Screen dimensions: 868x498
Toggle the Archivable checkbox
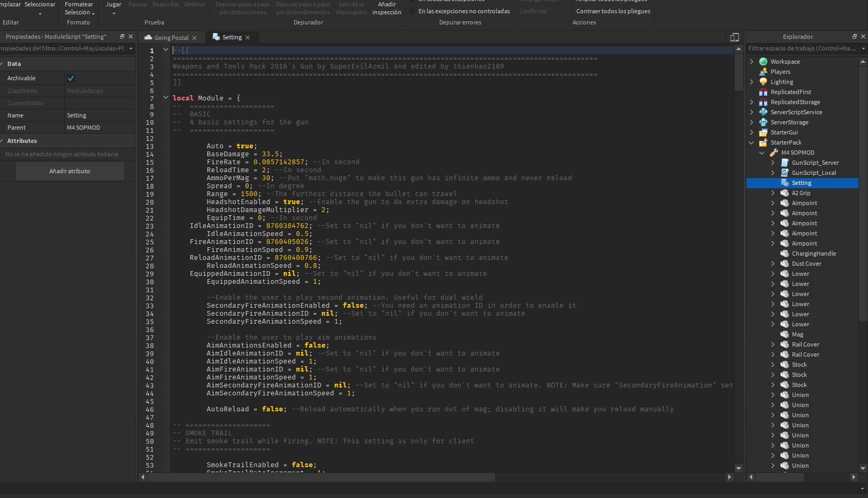71,78
